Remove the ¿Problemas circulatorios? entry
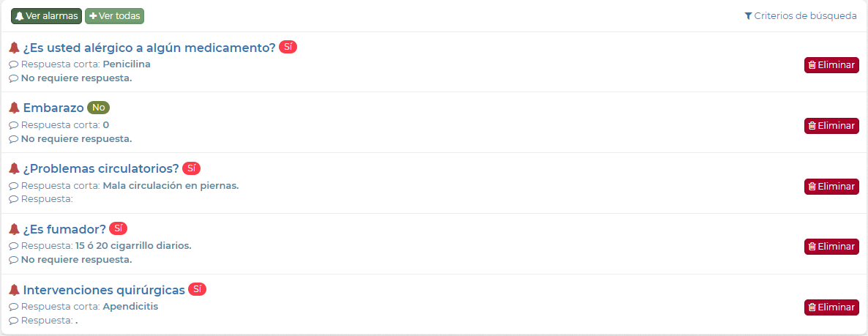This screenshot has height=336, width=868. 831,187
